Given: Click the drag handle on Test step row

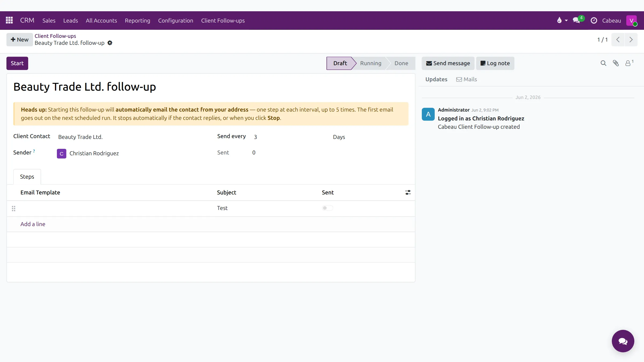Looking at the screenshot, I should click(x=14, y=208).
